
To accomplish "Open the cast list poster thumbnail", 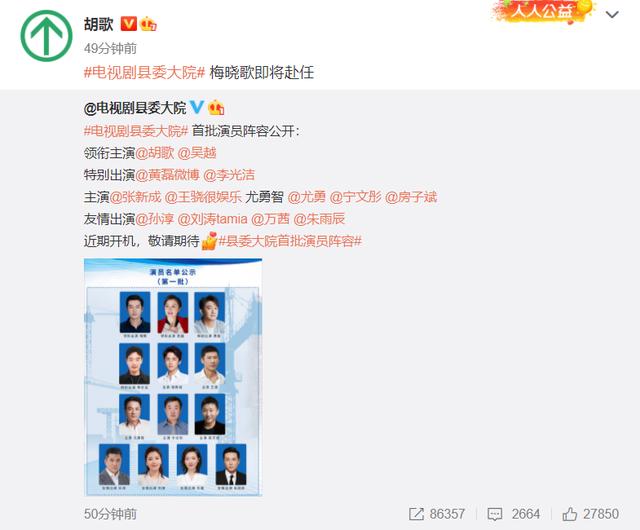I will tap(173, 377).
